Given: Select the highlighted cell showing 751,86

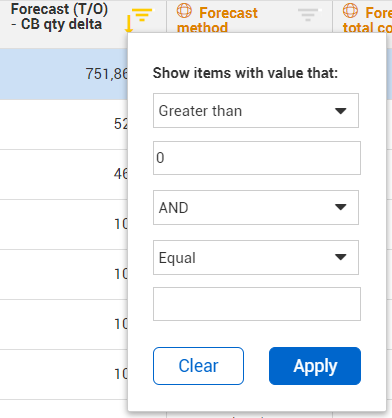Looking at the screenshot, I should tap(64, 74).
